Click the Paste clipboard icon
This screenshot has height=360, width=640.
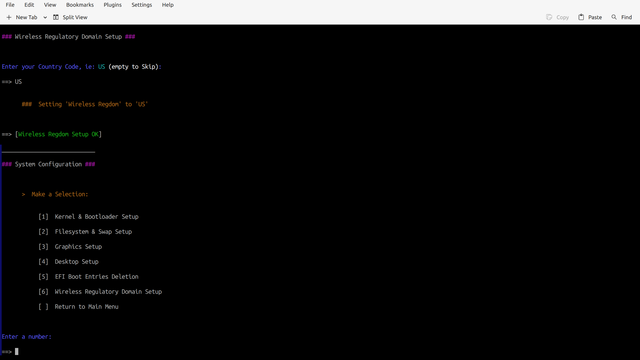point(581,17)
